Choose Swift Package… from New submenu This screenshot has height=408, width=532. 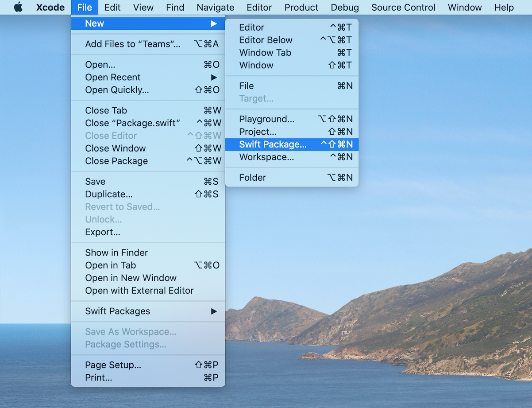pos(273,144)
